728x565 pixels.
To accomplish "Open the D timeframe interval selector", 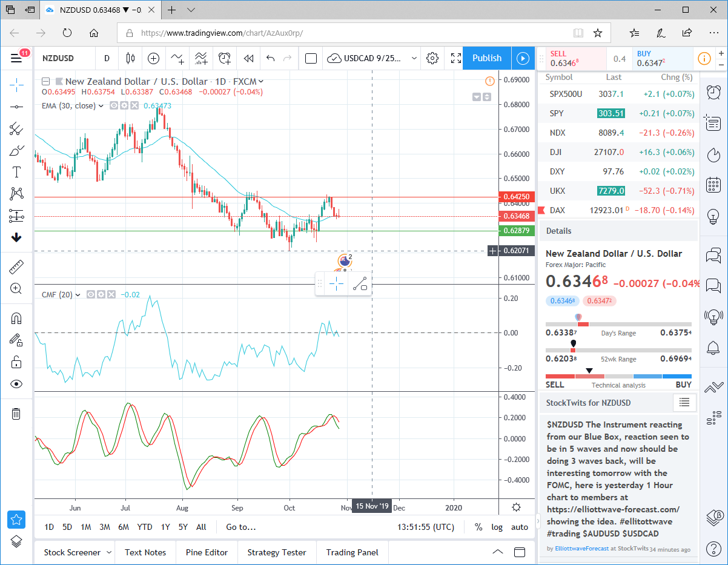I will point(107,58).
